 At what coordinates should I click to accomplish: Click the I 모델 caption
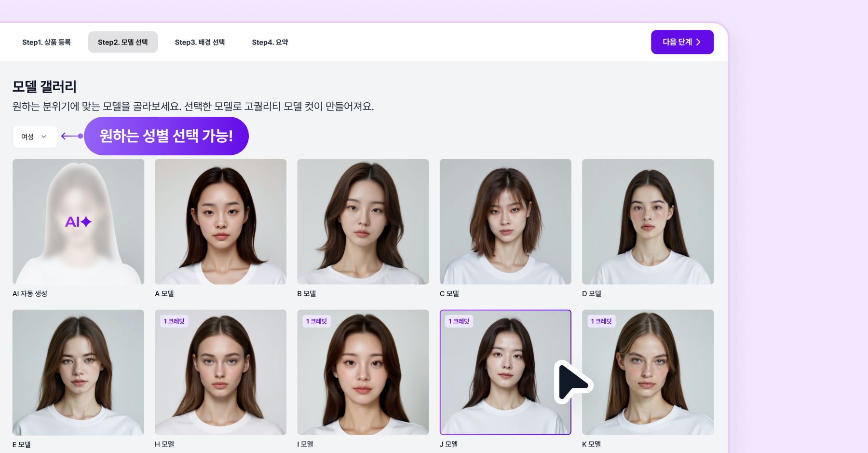[305, 444]
